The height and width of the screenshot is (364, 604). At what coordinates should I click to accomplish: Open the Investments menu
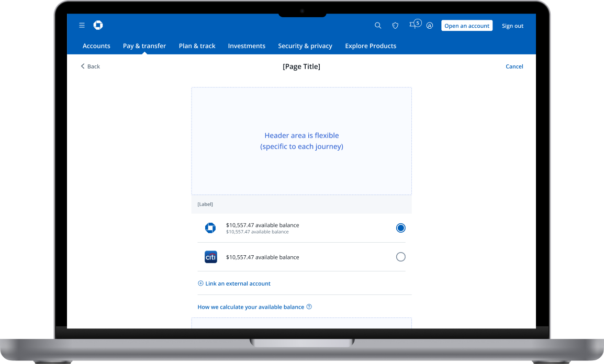pos(247,46)
